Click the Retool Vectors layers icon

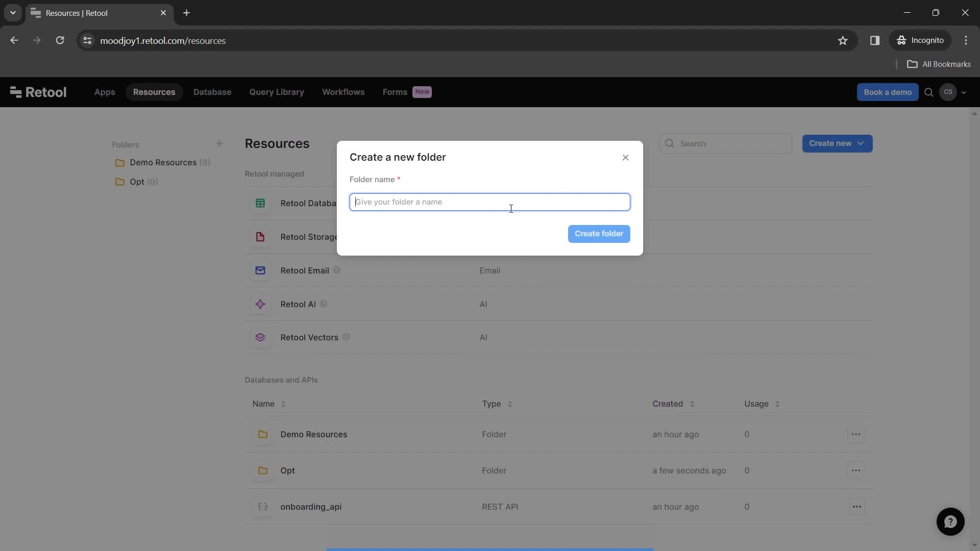tap(260, 337)
